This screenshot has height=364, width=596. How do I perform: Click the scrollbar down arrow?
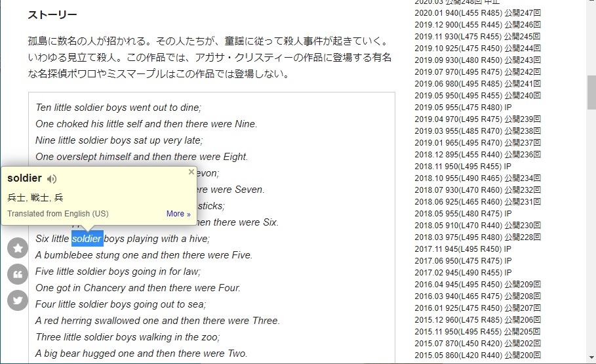point(591,357)
